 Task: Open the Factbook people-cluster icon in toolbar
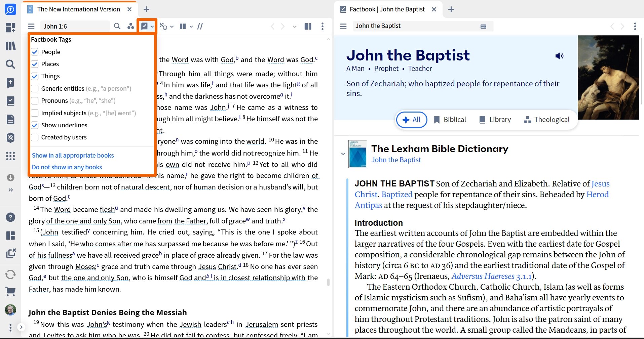pyautogui.click(x=130, y=26)
